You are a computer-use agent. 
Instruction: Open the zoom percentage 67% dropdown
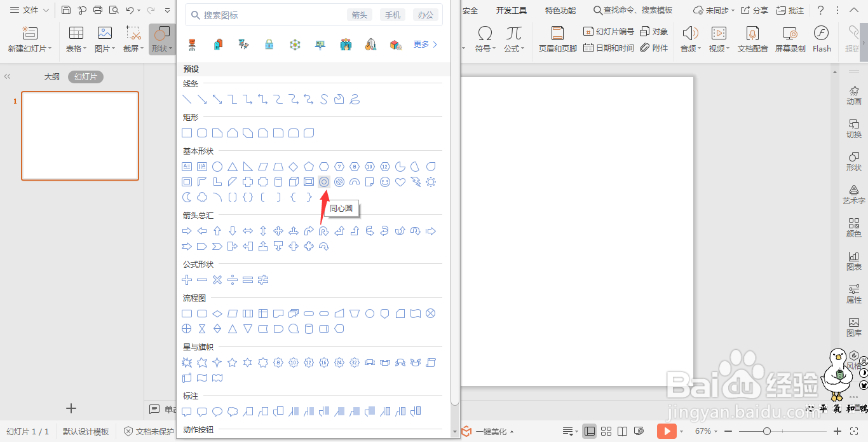706,431
